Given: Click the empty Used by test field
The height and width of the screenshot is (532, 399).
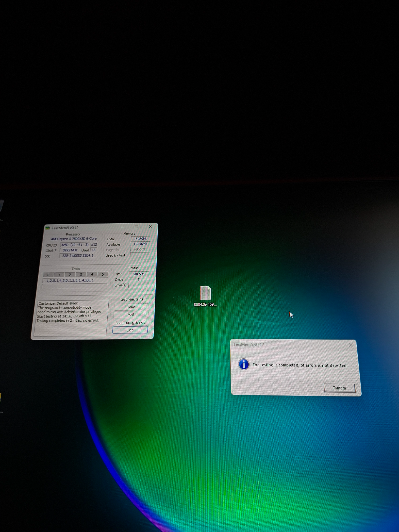Looking at the screenshot, I should pos(140,255).
